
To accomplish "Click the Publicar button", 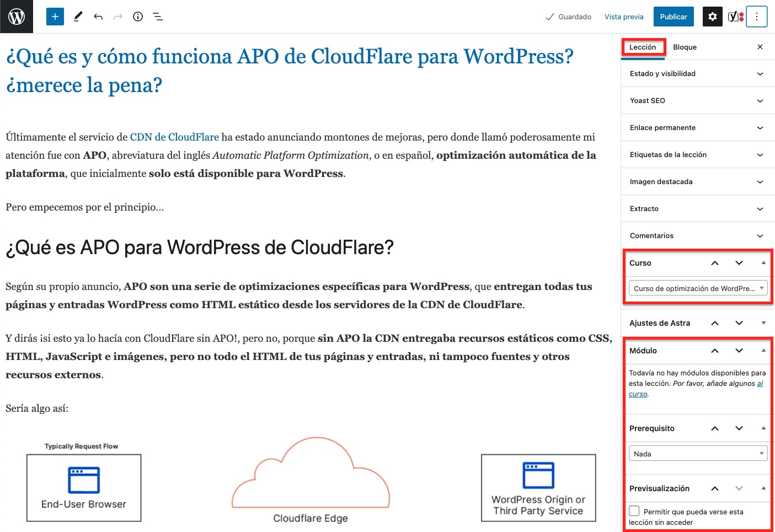I will pyautogui.click(x=674, y=17).
